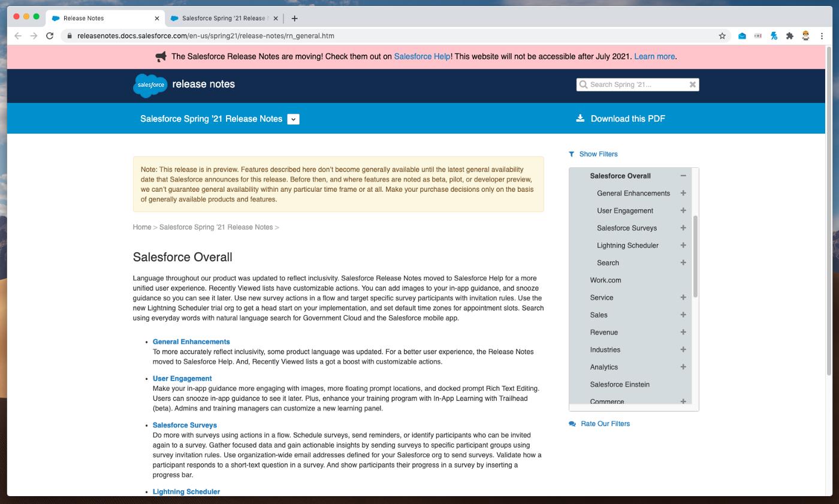The image size is (839, 504).
Task: Expand the Service section in sidebar
Action: coord(683,297)
